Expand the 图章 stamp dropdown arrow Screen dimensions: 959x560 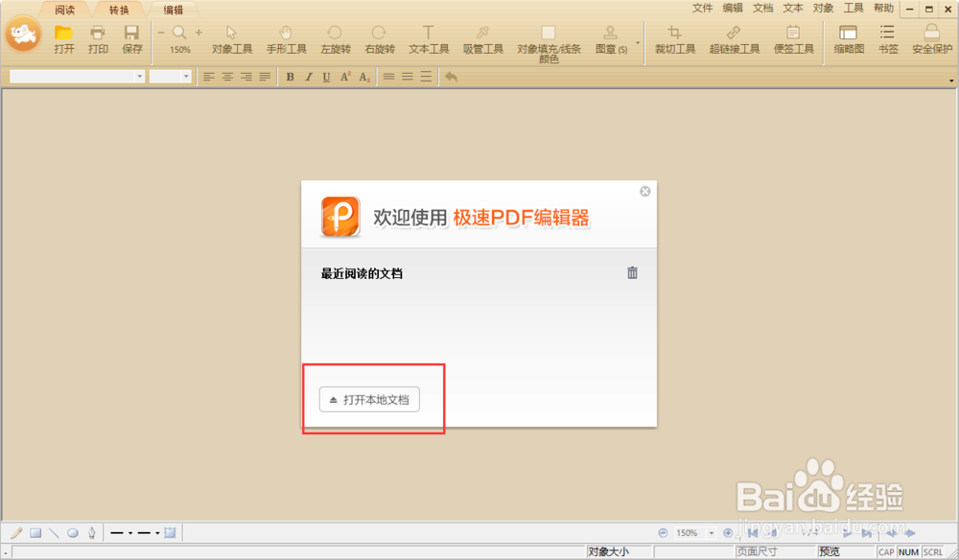tap(638, 43)
